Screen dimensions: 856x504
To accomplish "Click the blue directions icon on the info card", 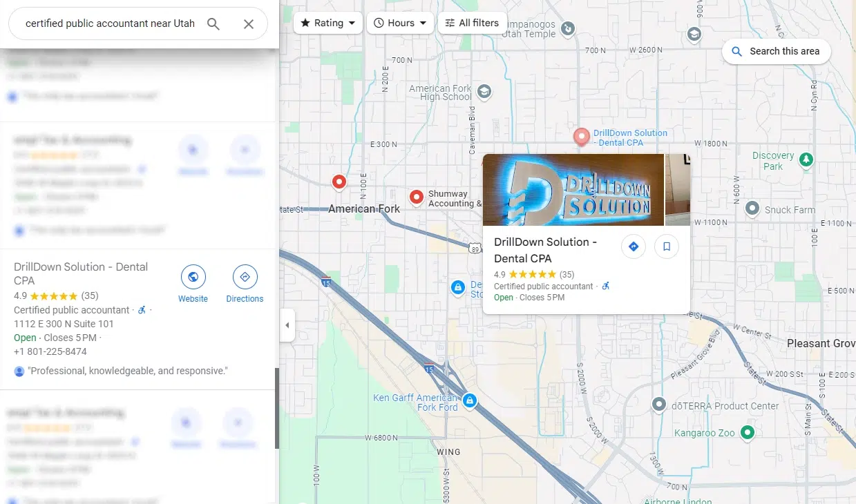I will pyautogui.click(x=633, y=246).
